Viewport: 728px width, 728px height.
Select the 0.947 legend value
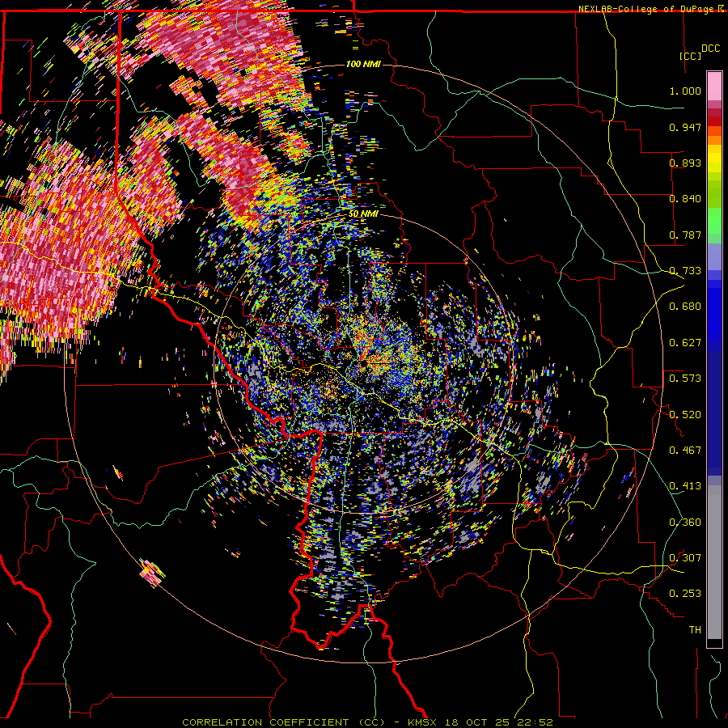[x=685, y=127]
